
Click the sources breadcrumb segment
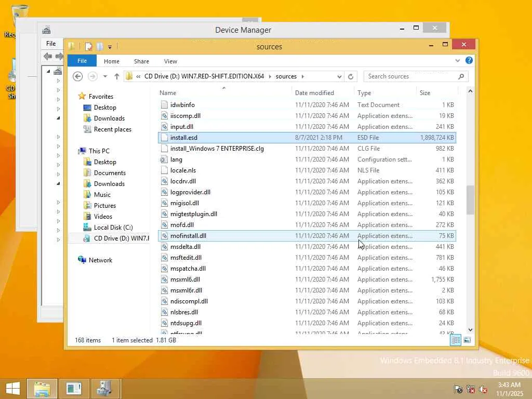[x=286, y=76]
